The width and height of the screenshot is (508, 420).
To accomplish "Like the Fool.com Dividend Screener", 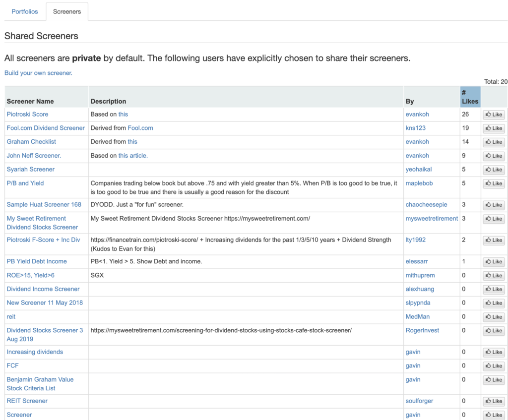I will tap(494, 128).
